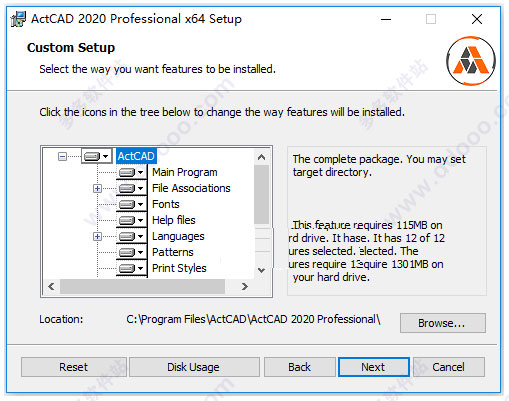The width and height of the screenshot is (509, 401).
Task: Open Help files feature install dropdown
Action: tap(132, 220)
